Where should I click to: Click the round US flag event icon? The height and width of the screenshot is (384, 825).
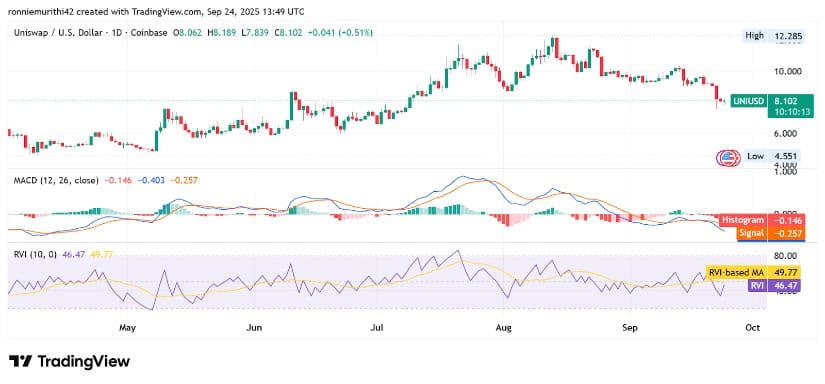tap(728, 157)
